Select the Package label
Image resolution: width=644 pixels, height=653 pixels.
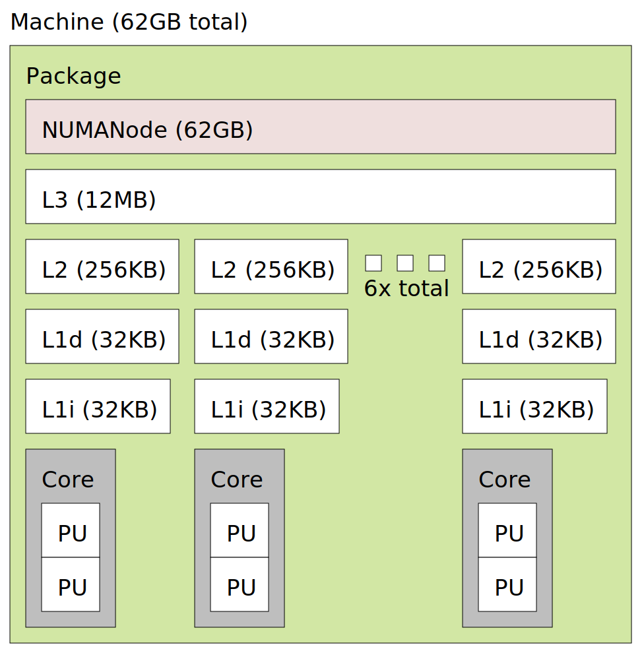coord(73,76)
